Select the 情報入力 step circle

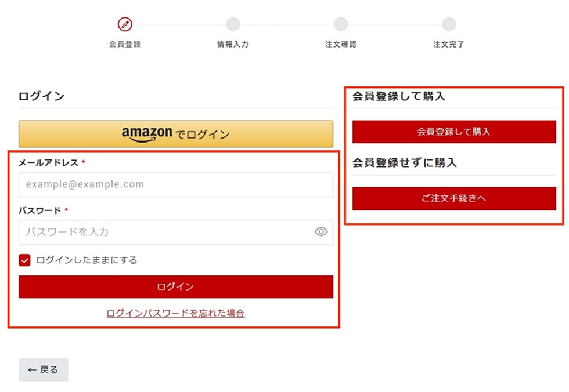(x=233, y=24)
